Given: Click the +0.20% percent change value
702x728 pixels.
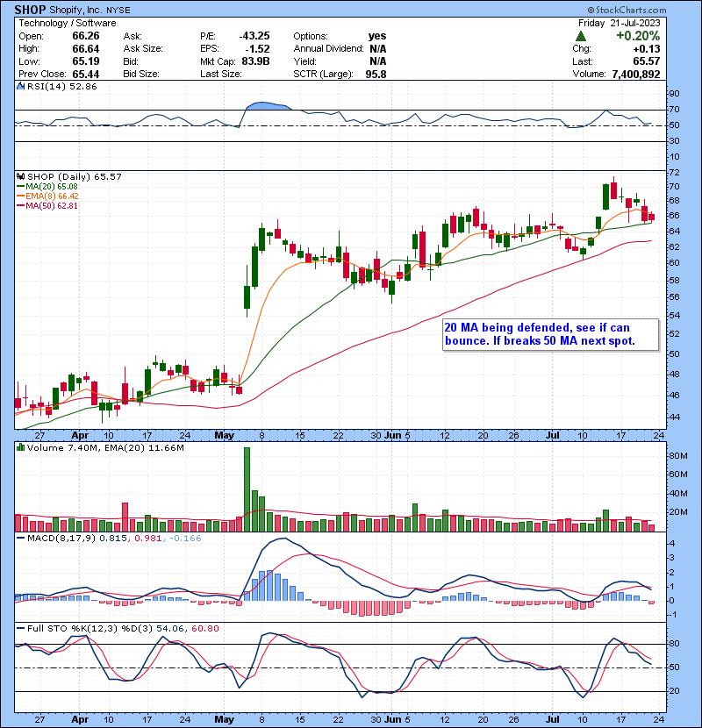Looking at the screenshot, I should (x=638, y=36).
